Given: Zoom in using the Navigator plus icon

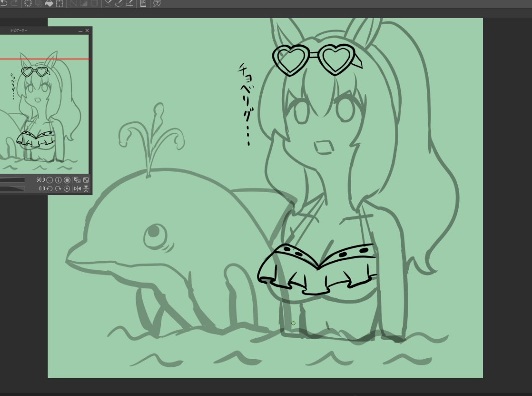Looking at the screenshot, I should [58, 180].
